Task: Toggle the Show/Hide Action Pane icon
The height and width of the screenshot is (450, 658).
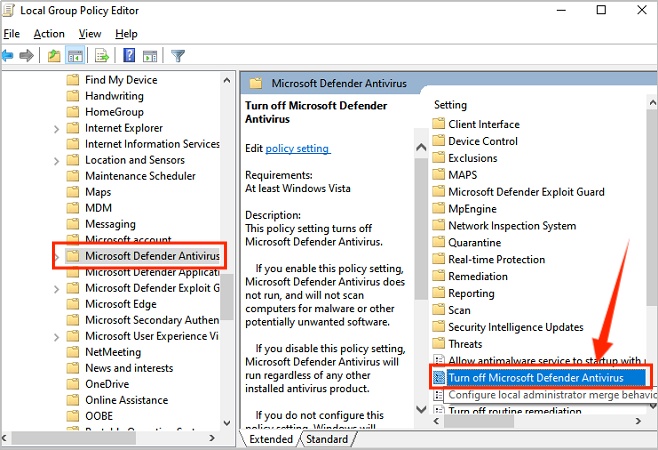Action: (x=150, y=55)
